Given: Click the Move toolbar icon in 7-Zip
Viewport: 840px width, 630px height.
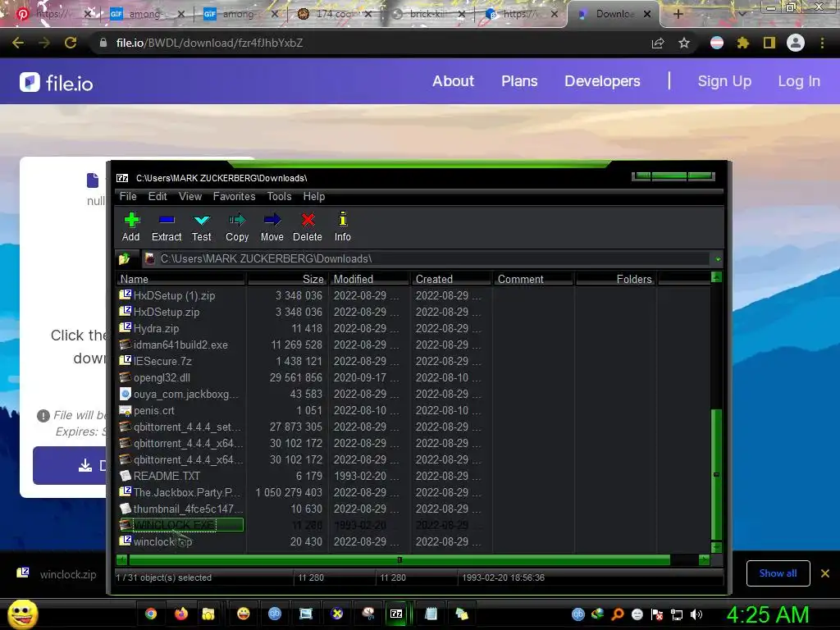Looking at the screenshot, I should pyautogui.click(x=272, y=226).
